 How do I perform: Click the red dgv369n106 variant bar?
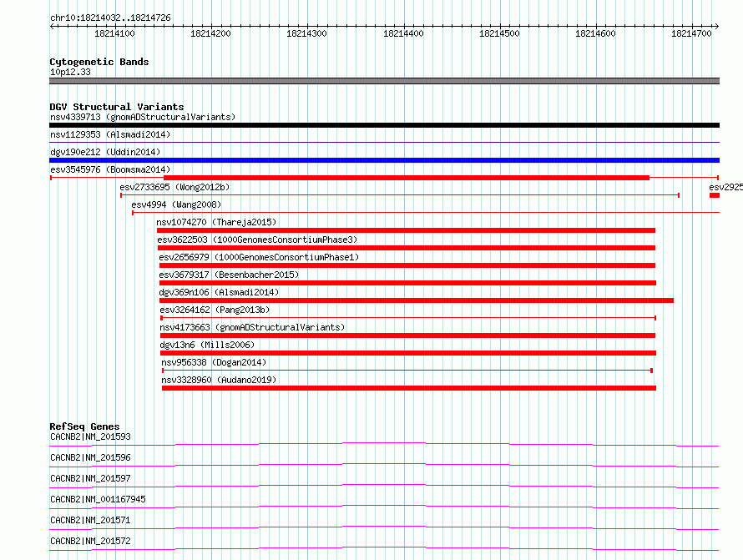tap(417, 300)
